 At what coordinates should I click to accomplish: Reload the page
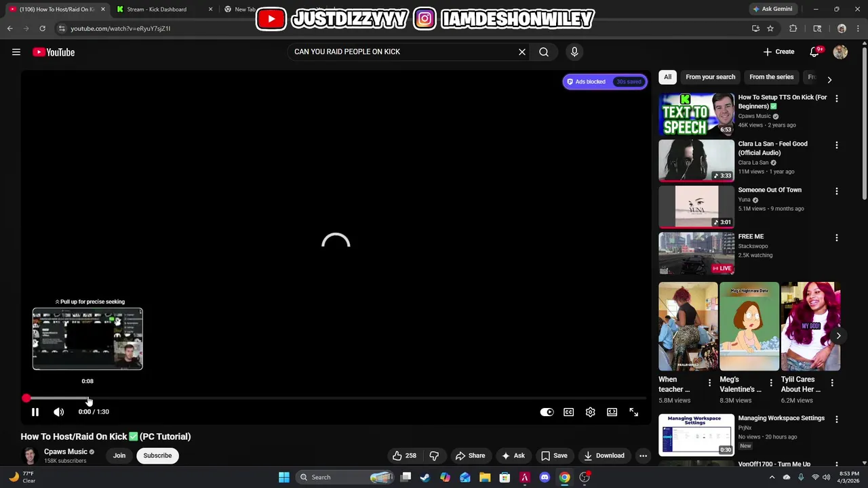click(42, 28)
